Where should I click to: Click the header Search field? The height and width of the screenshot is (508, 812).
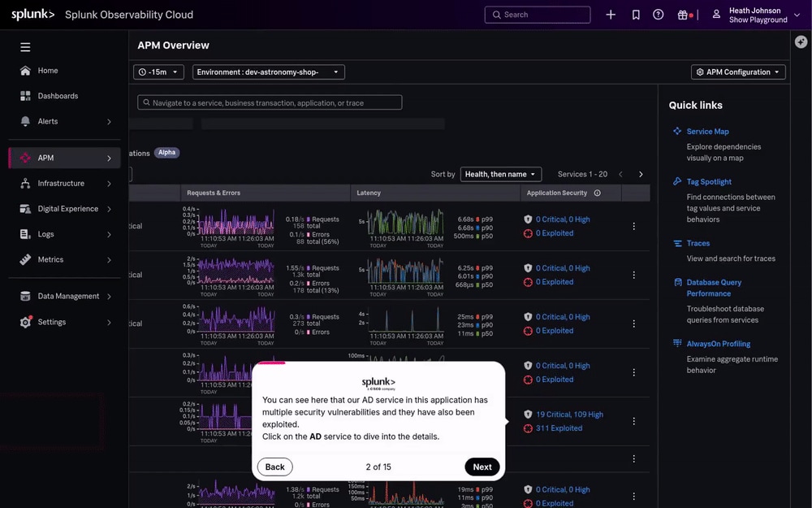point(538,15)
